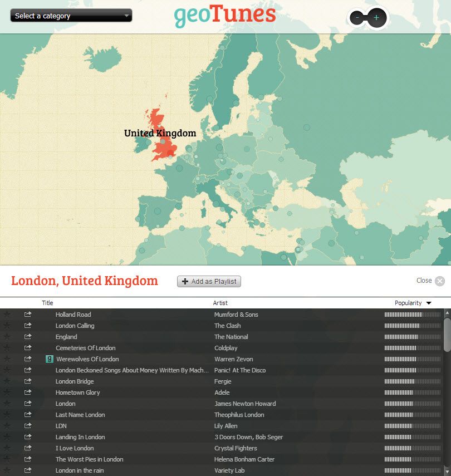
Task: Click the green icon beside Werewolves Of London
Action: 49,359
